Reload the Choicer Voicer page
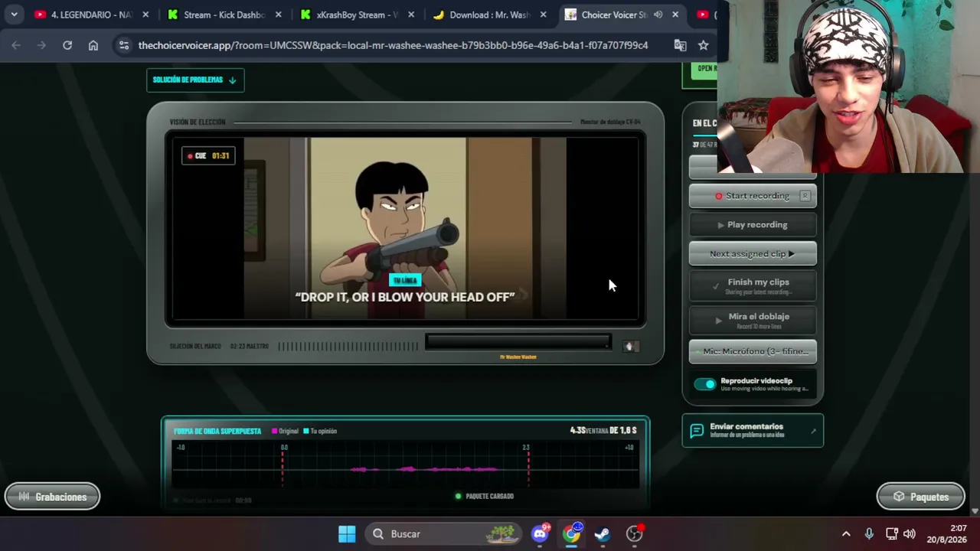Screen dimensions: 980x551 (x=67, y=45)
